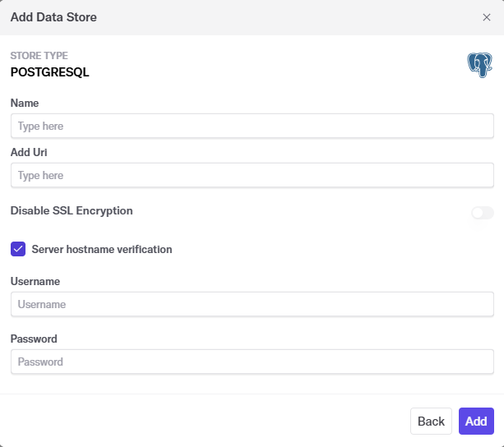Viewport: 504px width, 447px height.
Task: Click the Disable SSL Encryption label
Action: coord(72,210)
